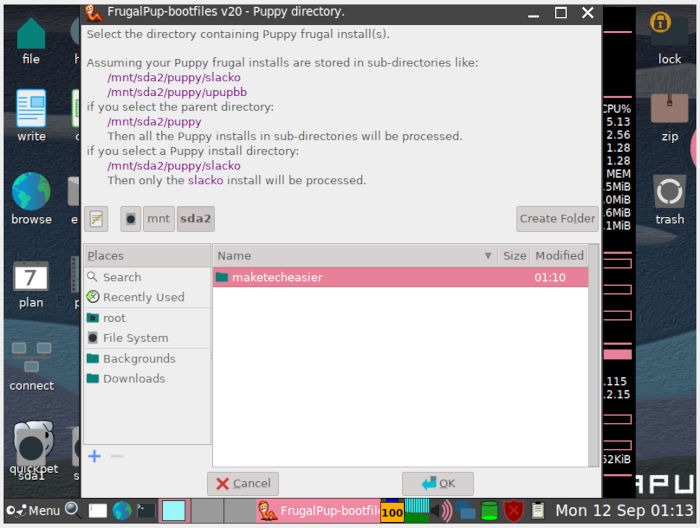
Task: Sort by Size column header
Action: 514,256
